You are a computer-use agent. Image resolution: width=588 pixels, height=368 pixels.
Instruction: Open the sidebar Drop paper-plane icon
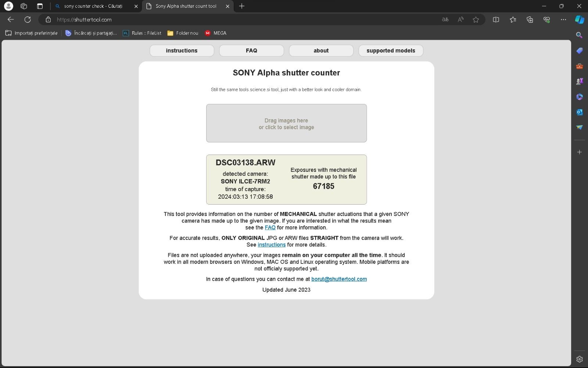[x=580, y=127]
